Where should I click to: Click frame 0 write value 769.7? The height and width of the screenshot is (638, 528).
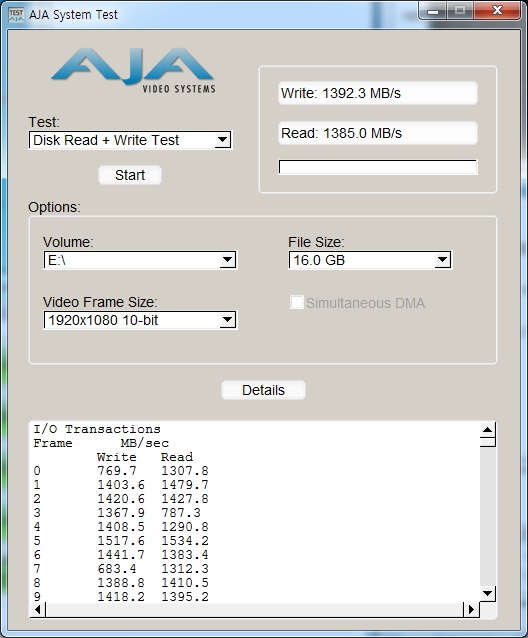[x=117, y=471]
